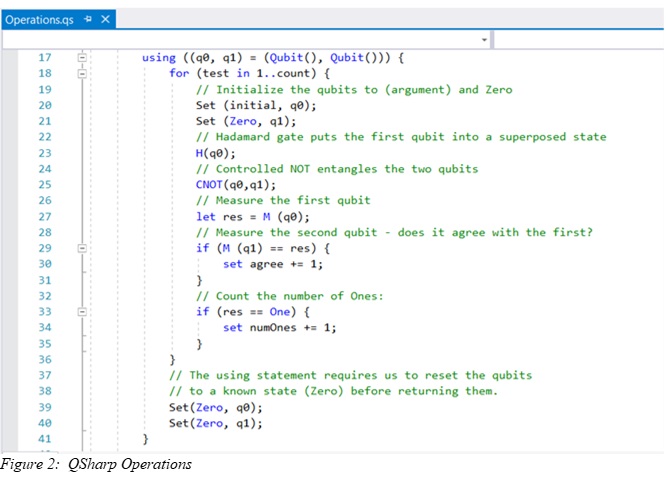Screen dimensions: 666x482
Task: Collapse the if block at line 33
Action: coord(82,312)
